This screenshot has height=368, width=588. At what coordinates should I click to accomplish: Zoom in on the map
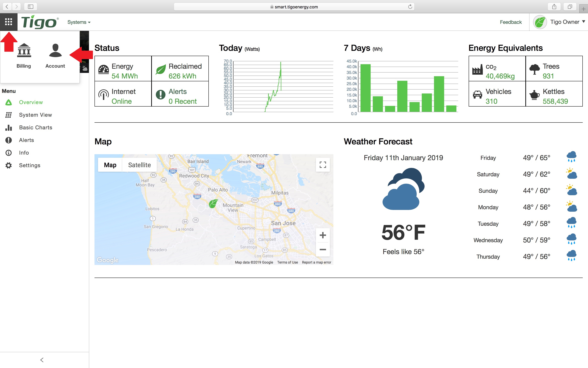tap(323, 235)
